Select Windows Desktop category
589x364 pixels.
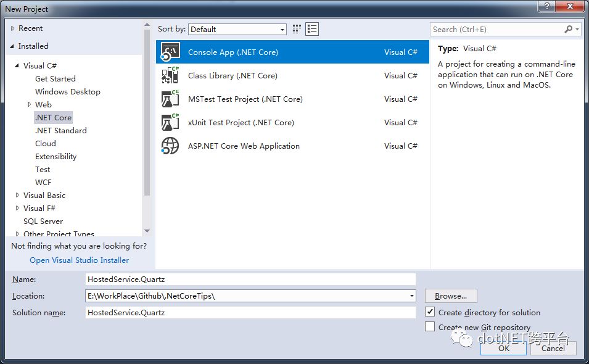68,92
